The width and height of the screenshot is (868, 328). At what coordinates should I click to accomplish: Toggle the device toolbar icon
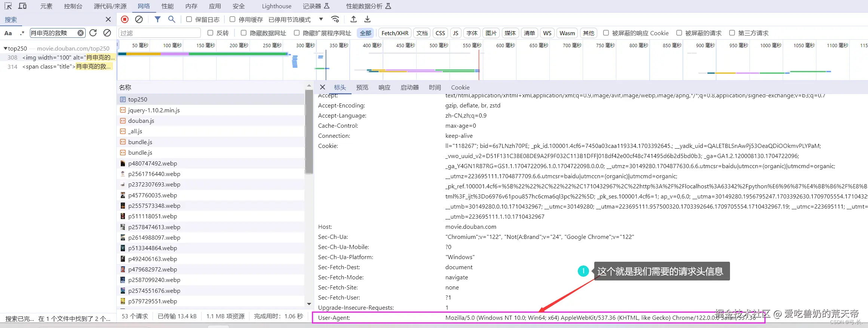(22, 6)
